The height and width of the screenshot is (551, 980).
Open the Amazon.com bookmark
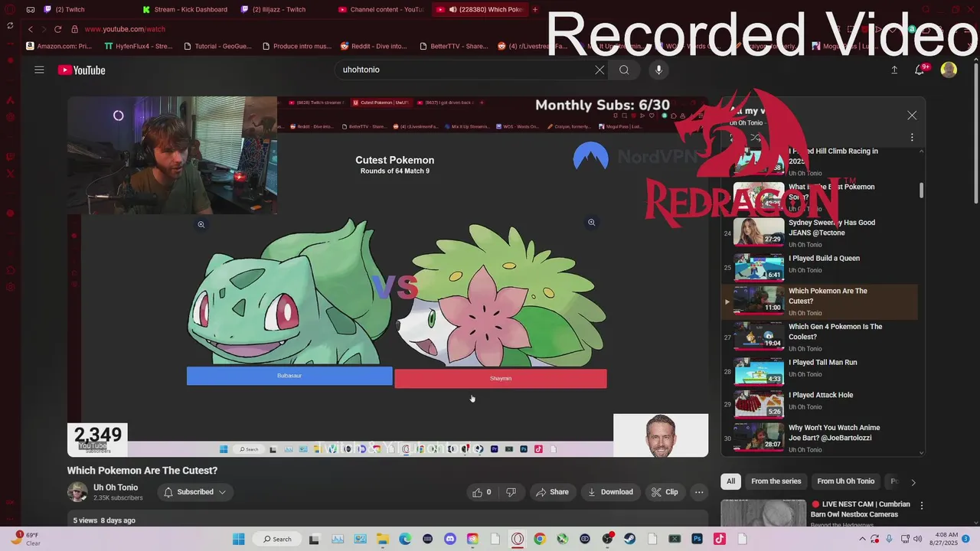tap(59, 46)
